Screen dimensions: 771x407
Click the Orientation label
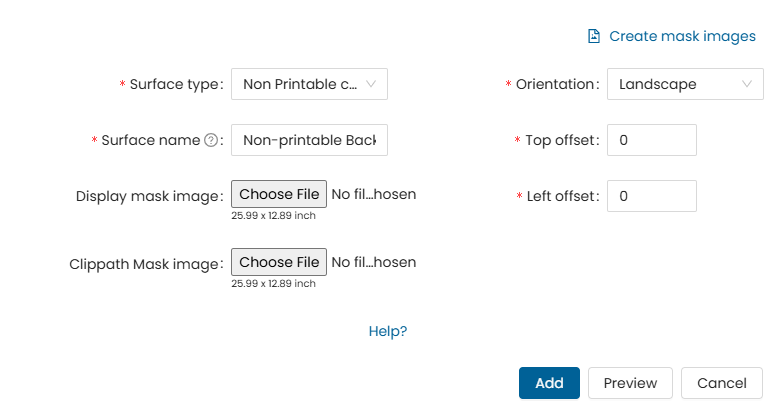pos(557,84)
